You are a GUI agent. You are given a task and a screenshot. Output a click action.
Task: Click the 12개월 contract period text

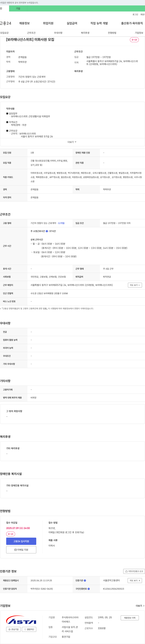[61, 223]
